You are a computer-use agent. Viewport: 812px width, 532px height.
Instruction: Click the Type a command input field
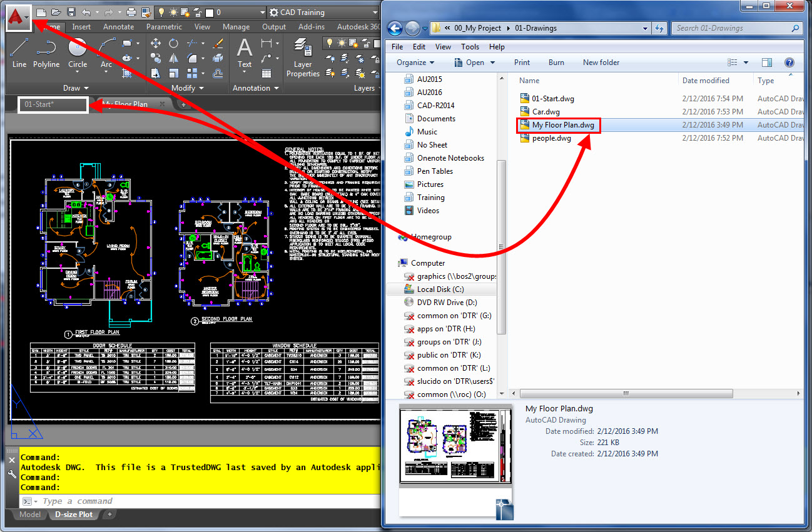coord(200,501)
